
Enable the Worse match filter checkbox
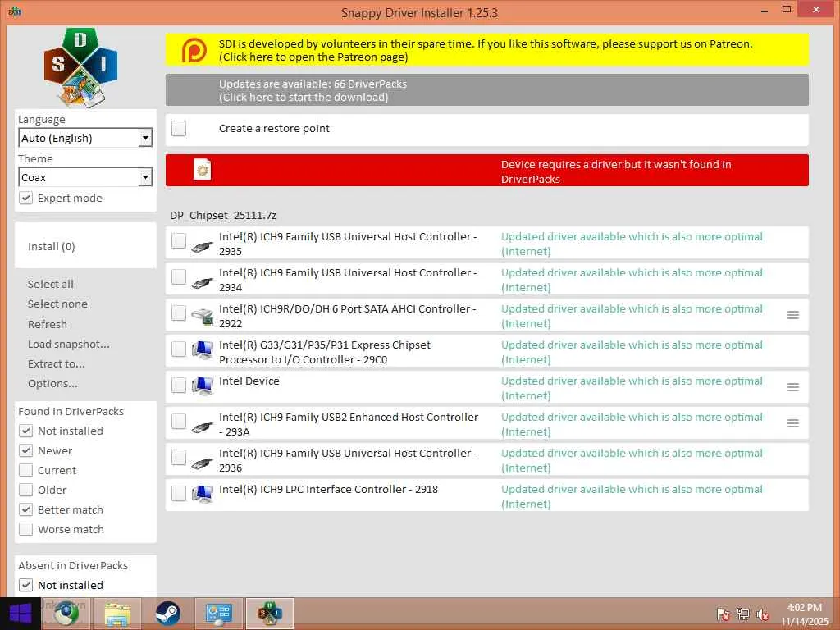pos(25,529)
